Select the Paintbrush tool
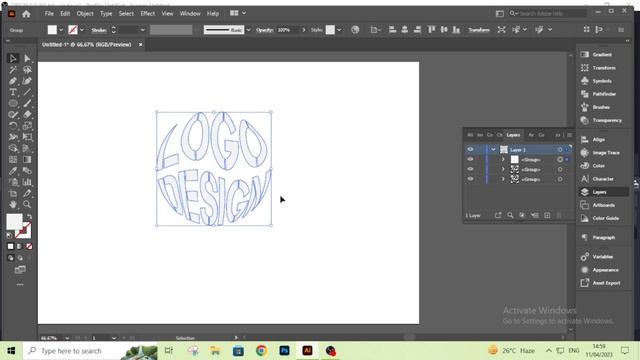This screenshot has height=360, width=640. coord(27,103)
